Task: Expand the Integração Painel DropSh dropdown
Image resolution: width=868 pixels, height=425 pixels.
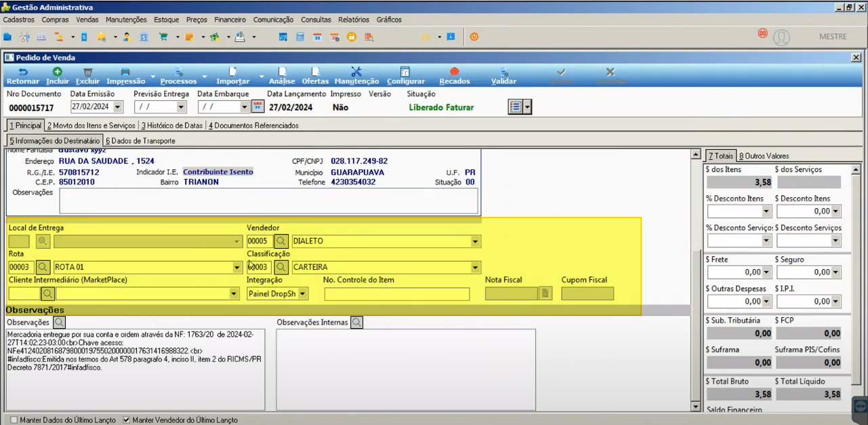Action: [x=303, y=294]
